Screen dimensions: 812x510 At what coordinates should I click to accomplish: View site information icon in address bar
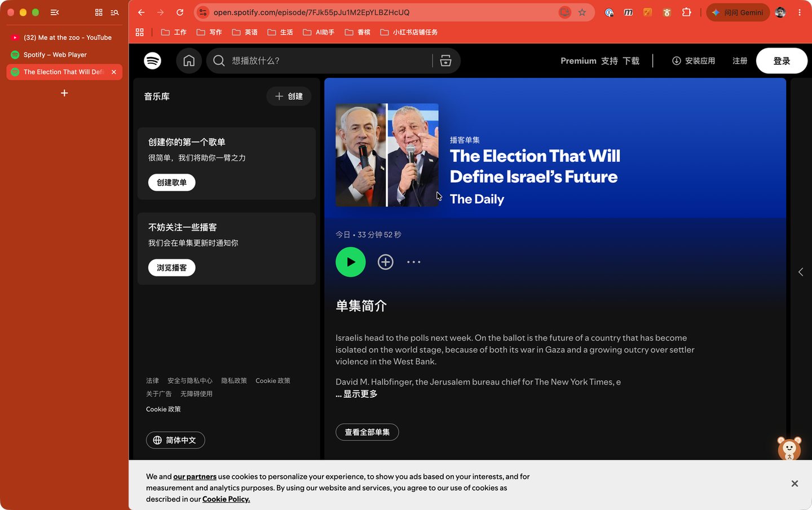coord(203,12)
